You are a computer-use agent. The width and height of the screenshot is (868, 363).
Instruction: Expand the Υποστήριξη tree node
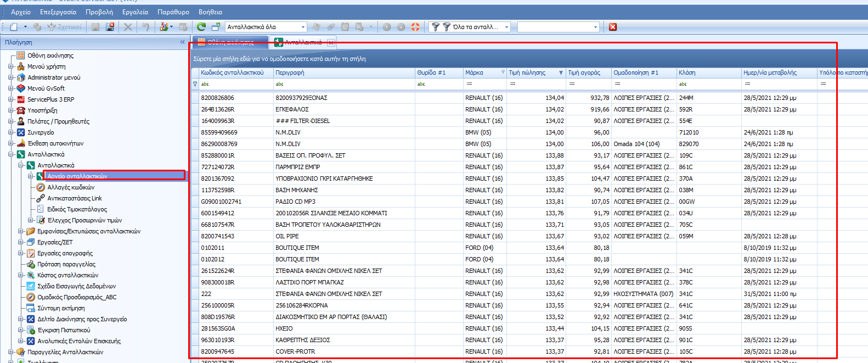10,110
